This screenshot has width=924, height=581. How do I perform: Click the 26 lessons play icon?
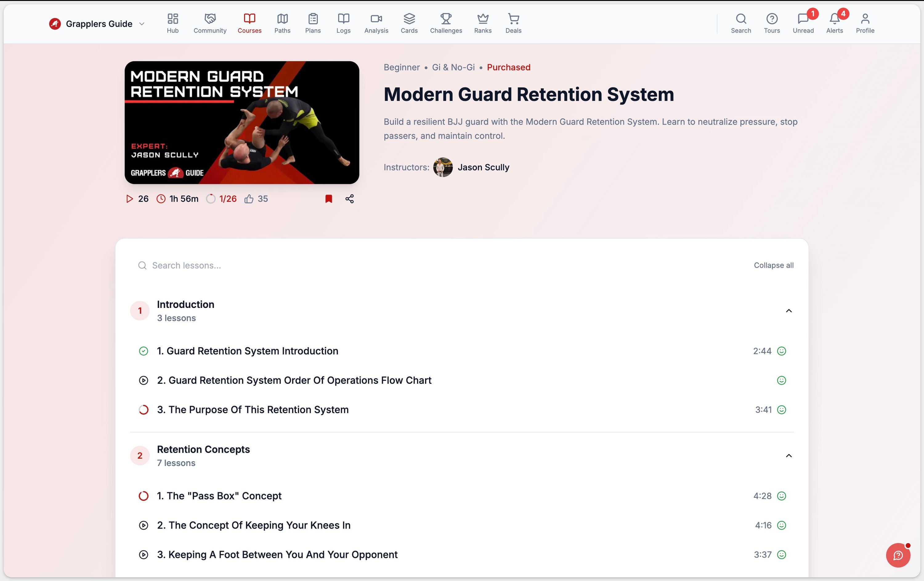point(129,198)
